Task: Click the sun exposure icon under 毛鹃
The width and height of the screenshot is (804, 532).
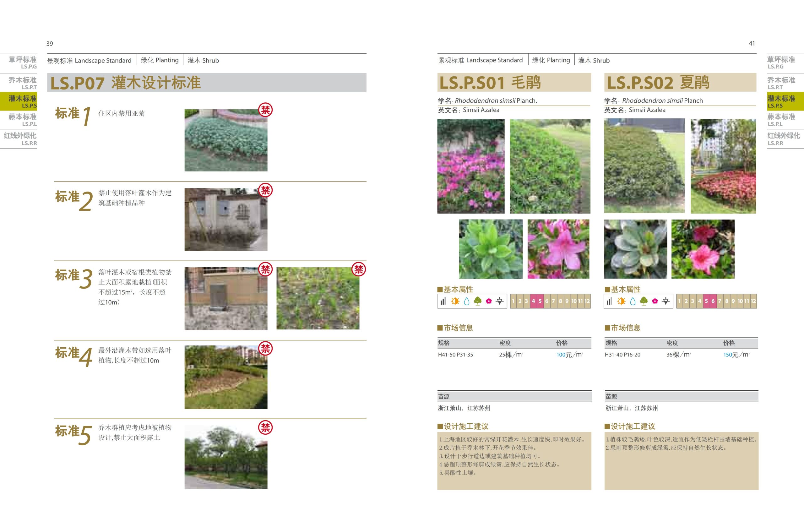Action: click(x=455, y=301)
